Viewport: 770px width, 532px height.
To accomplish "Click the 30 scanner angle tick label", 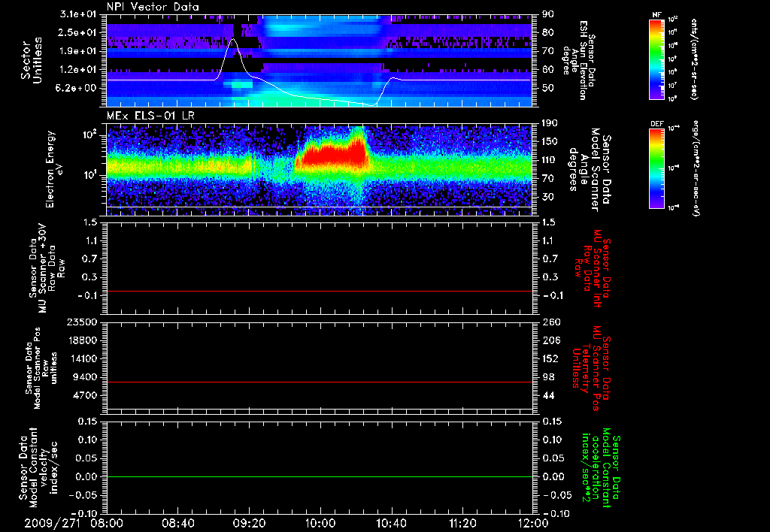I will [548, 197].
